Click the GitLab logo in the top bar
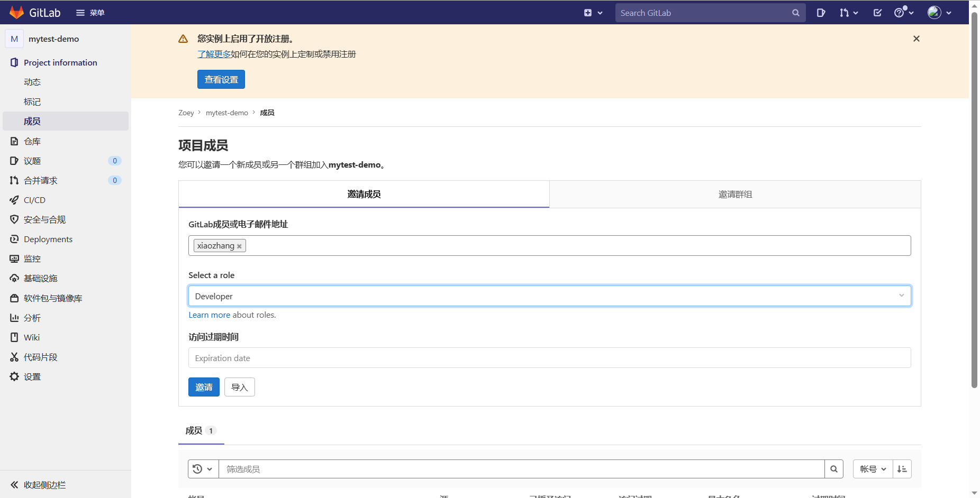Viewport: 980px width, 498px height. [35, 12]
